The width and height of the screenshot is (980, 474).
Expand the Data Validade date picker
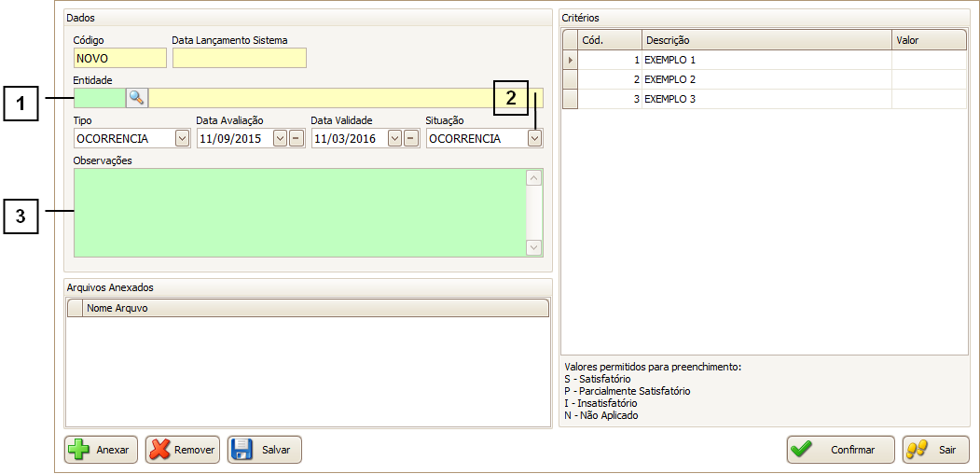tap(394, 138)
